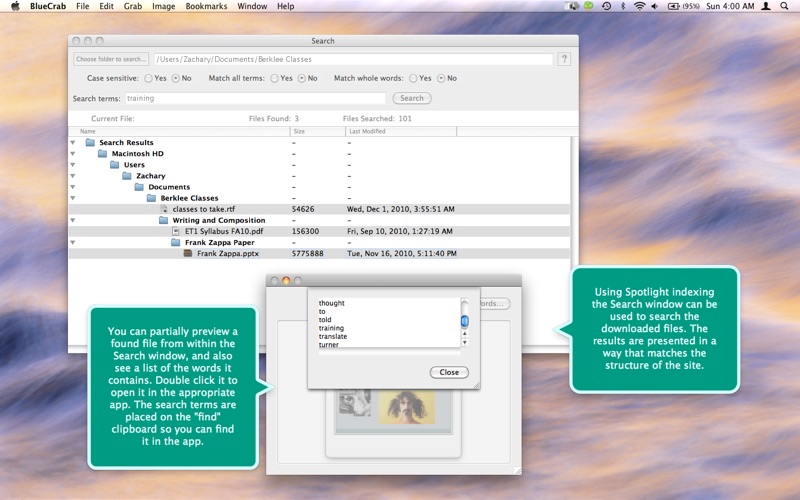Set Case sensitive to No

point(176,78)
